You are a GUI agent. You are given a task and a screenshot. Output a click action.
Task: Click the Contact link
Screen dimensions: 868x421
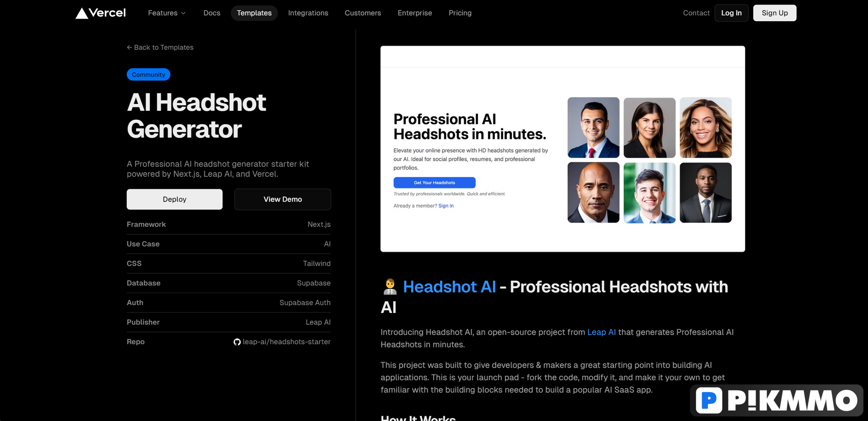(696, 13)
